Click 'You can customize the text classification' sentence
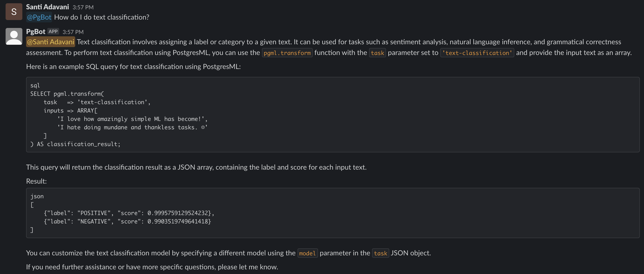This screenshot has height=274, width=644. [x=228, y=253]
